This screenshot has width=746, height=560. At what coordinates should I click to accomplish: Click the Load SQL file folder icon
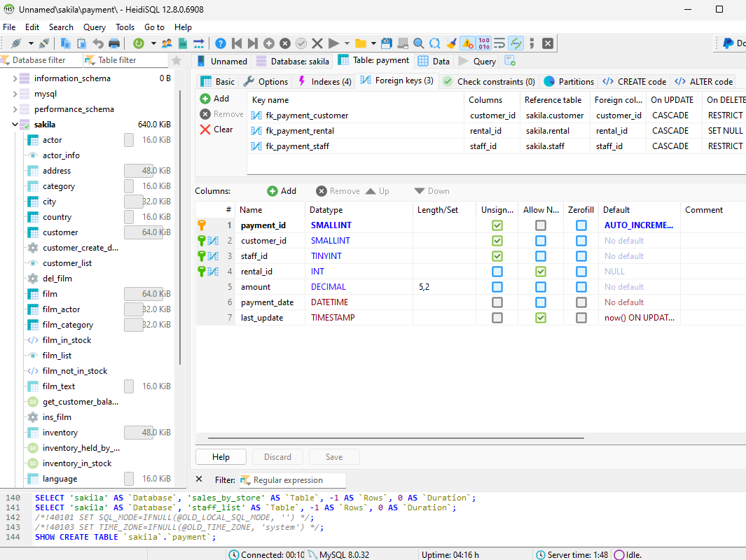pos(361,43)
